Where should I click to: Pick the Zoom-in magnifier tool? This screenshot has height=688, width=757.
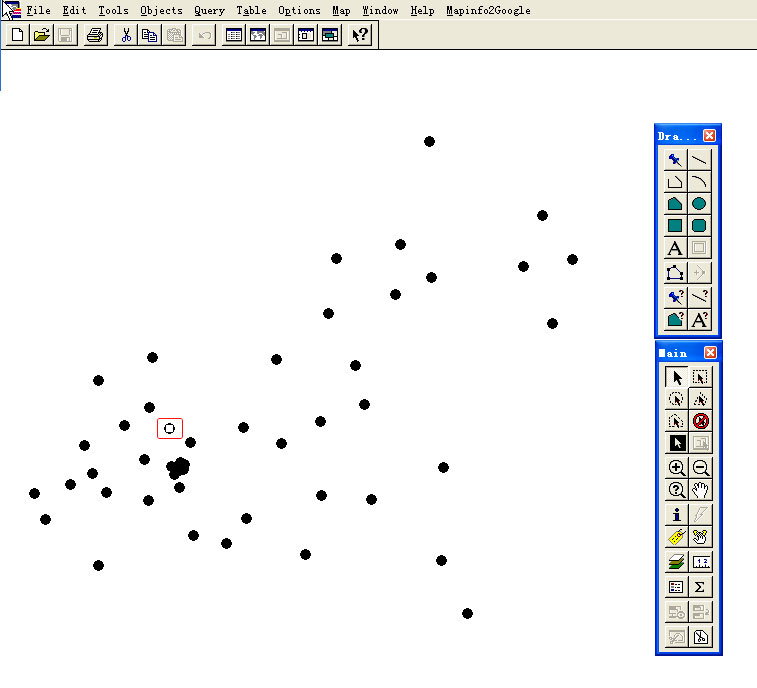[676, 468]
